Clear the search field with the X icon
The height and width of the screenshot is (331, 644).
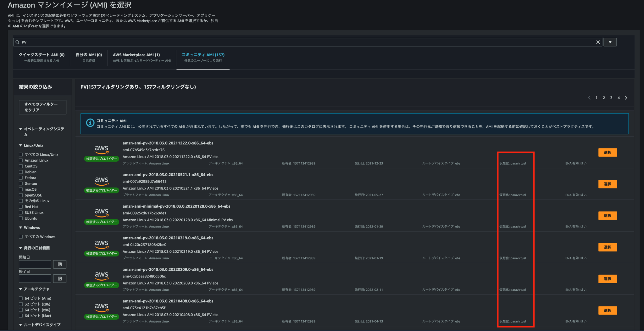pyautogui.click(x=598, y=42)
